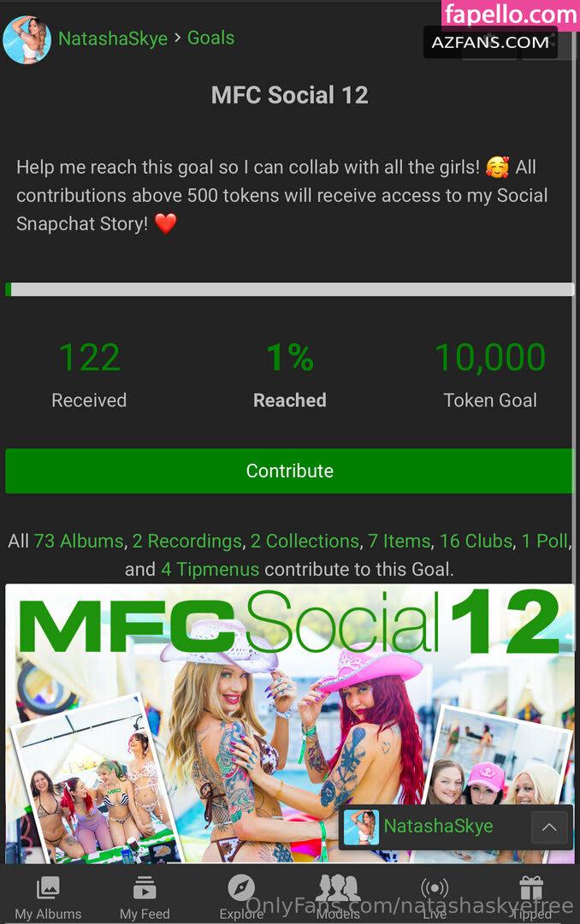The width and height of the screenshot is (580, 924).
Task: Click the green Contribute button
Action: 289,471
